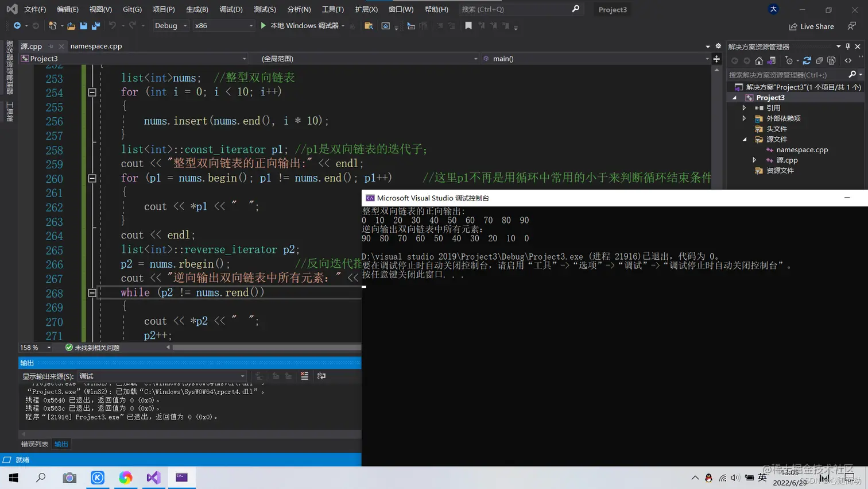868x489 pixels.
Task: Click the editor settings gear icon
Action: (x=718, y=46)
